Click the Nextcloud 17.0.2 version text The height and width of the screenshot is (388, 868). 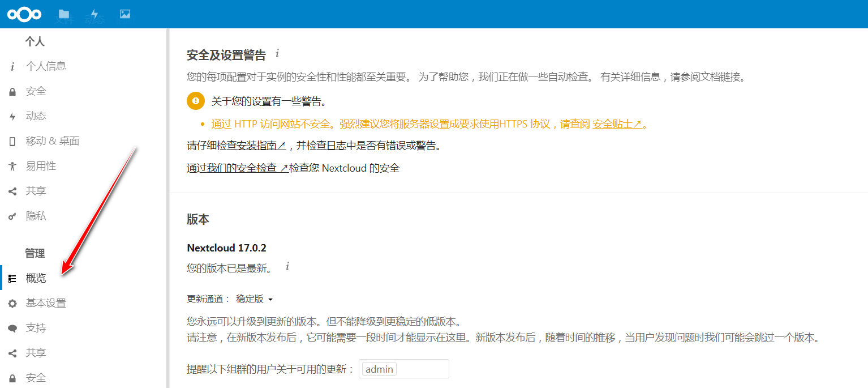(x=226, y=248)
